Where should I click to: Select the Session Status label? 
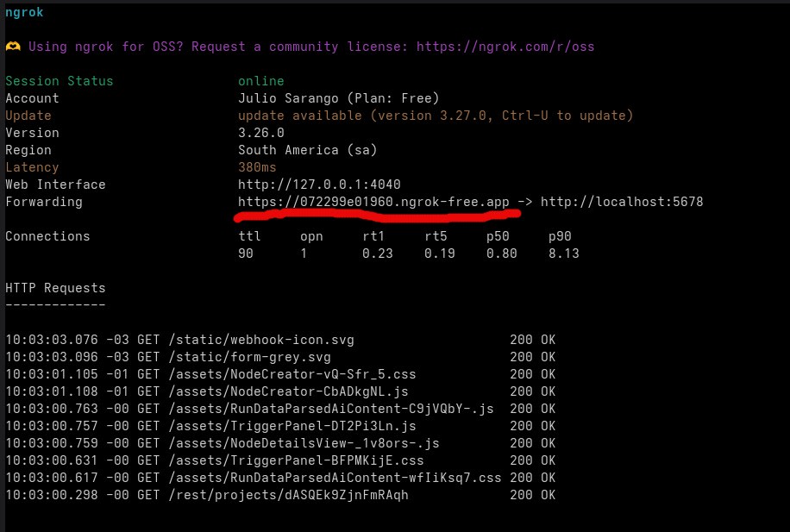60,81
